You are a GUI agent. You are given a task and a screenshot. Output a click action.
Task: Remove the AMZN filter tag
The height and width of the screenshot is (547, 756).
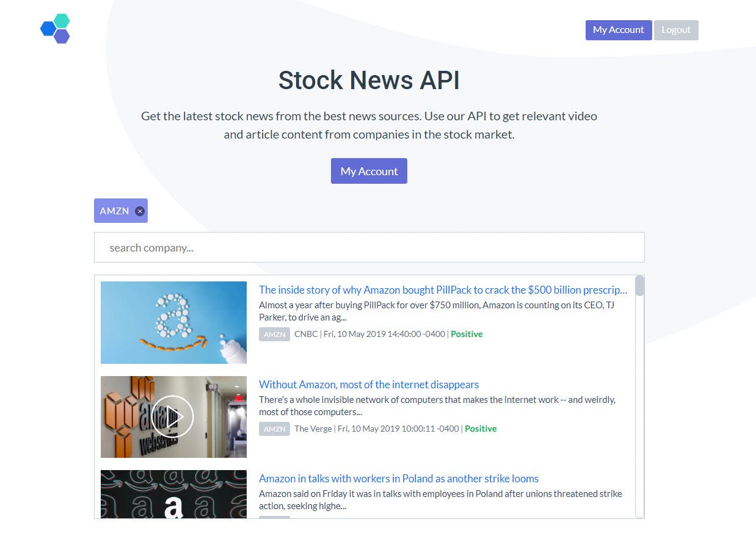point(140,211)
